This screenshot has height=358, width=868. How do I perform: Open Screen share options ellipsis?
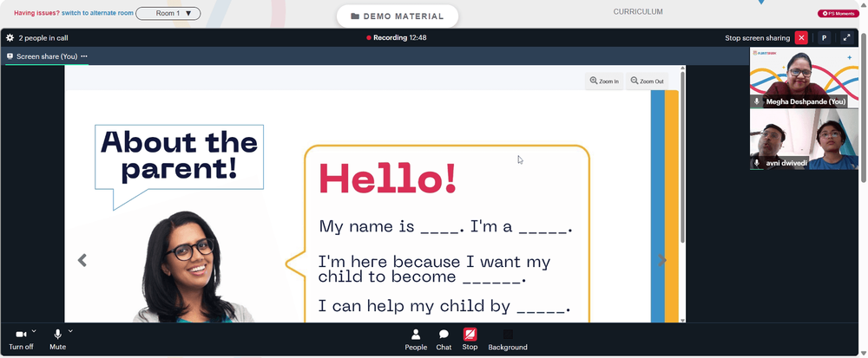(x=84, y=56)
